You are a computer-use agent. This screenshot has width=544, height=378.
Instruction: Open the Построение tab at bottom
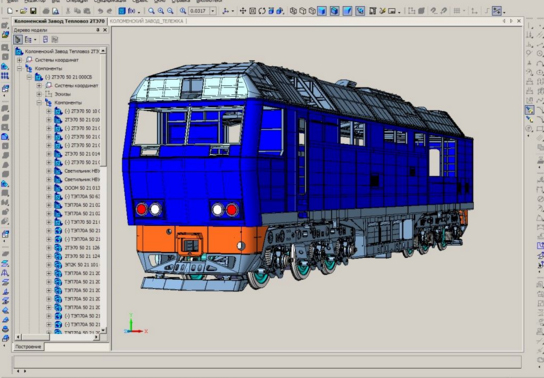click(x=28, y=346)
